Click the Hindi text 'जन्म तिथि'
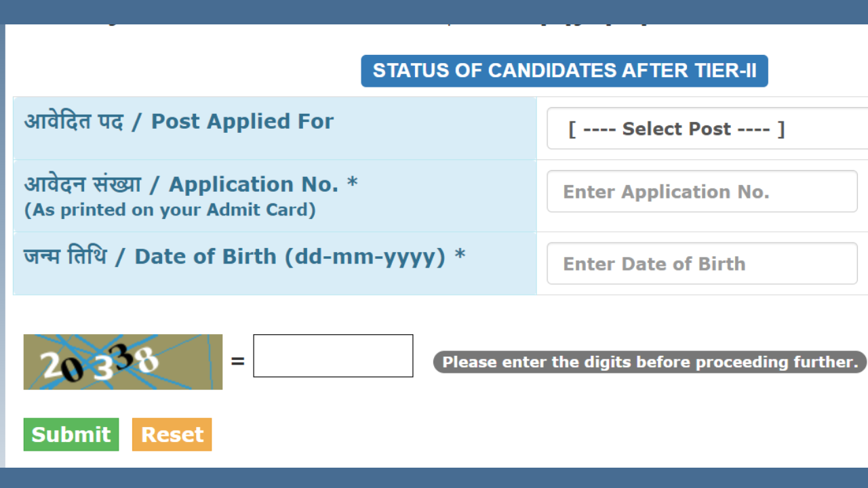This screenshot has width=868, height=488. 65,257
